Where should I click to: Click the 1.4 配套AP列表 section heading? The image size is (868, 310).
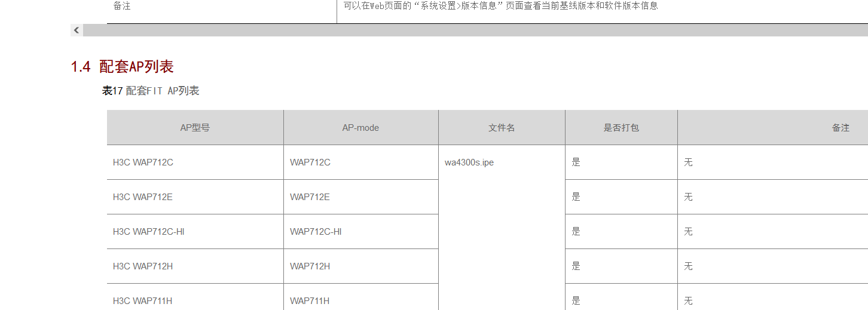click(123, 67)
